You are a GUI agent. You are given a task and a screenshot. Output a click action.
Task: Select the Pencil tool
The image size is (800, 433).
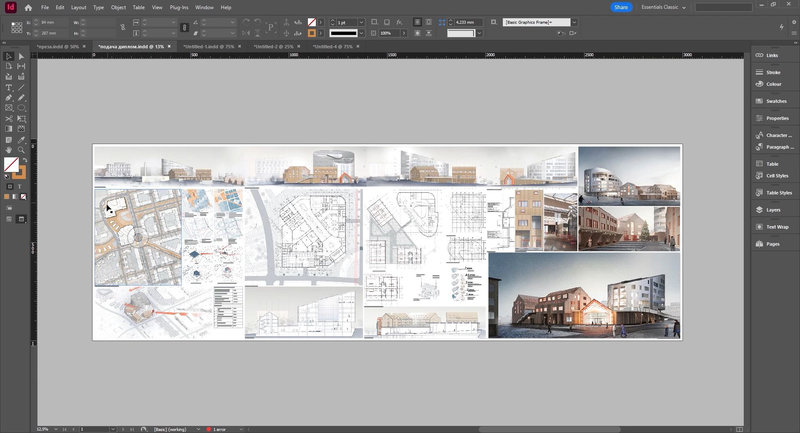[21, 97]
